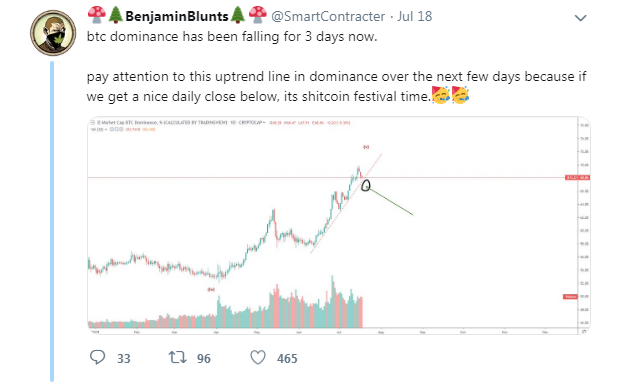The width and height of the screenshot is (624, 386).
Task: Click the Jul 18 timestamp
Action: (x=414, y=16)
